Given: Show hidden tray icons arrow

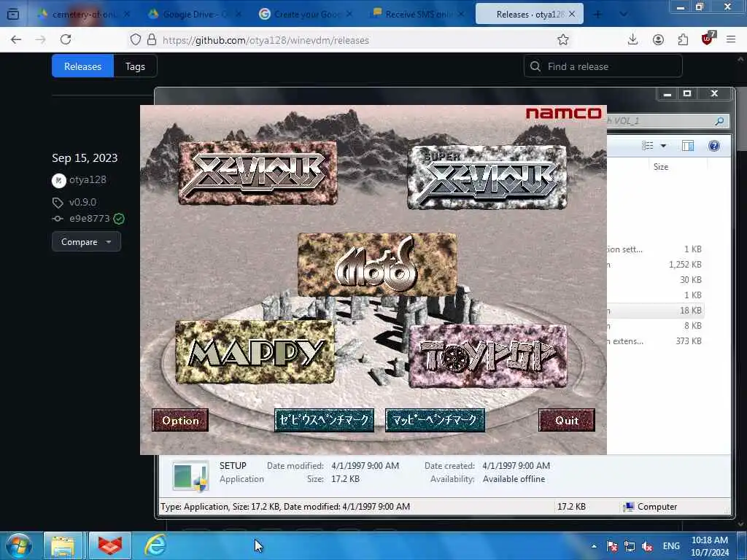Looking at the screenshot, I should point(594,546).
